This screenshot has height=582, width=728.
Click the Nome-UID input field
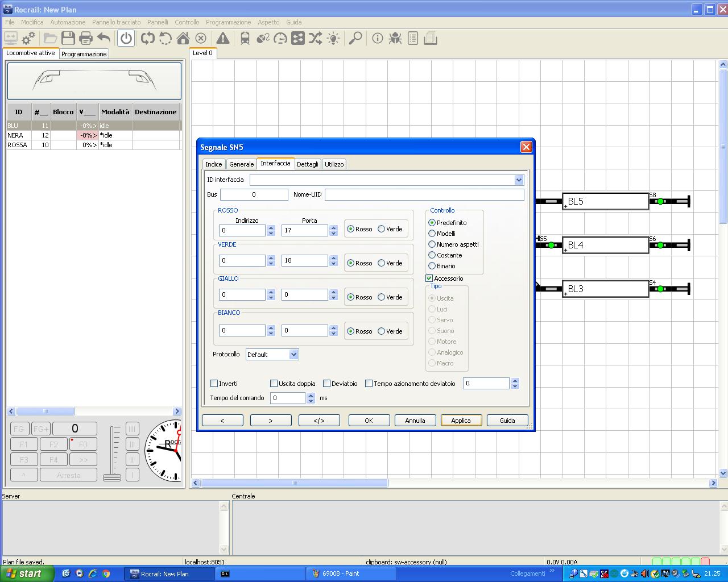pos(424,194)
